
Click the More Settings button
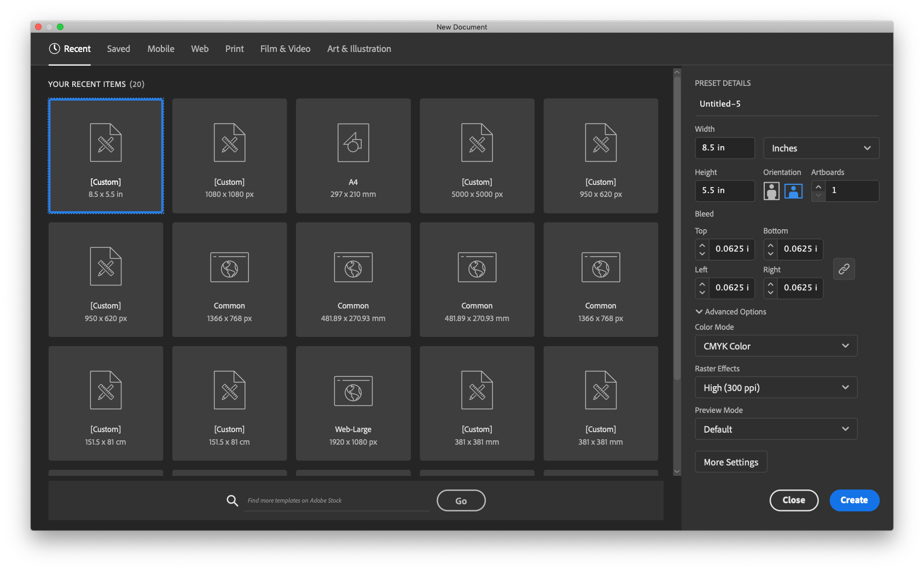click(730, 462)
